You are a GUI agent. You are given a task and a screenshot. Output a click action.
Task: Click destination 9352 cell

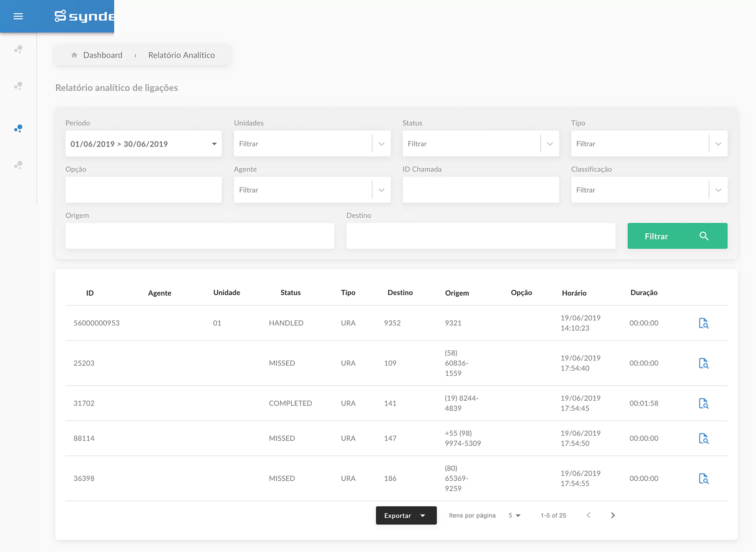[x=392, y=323]
